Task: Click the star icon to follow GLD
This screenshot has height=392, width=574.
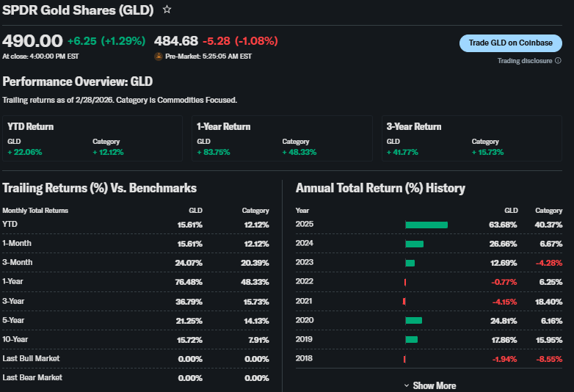Action: [x=167, y=10]
